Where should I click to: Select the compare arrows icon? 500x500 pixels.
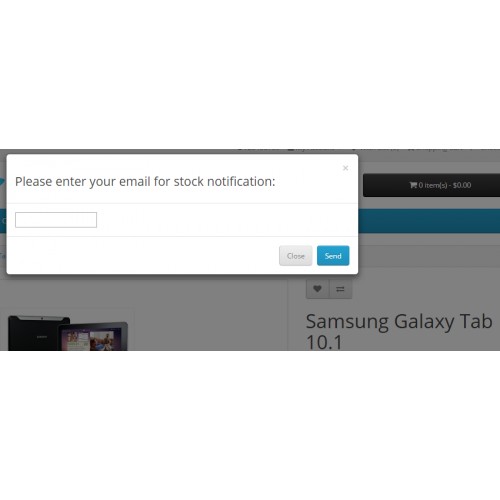point(340,289)
